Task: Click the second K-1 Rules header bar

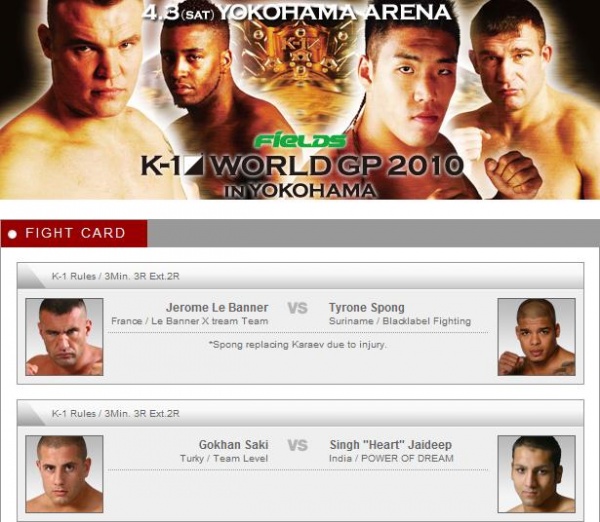Action: tap(300, 413)
